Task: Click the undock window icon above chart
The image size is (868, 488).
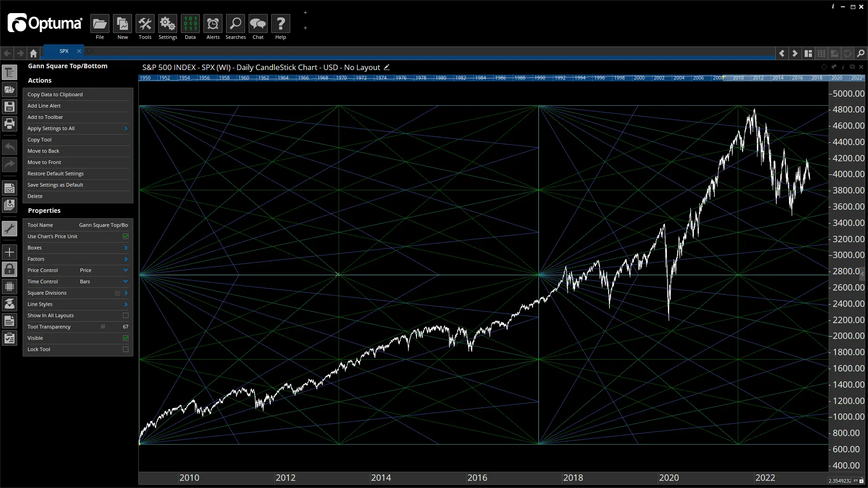Action: point(852,67)
